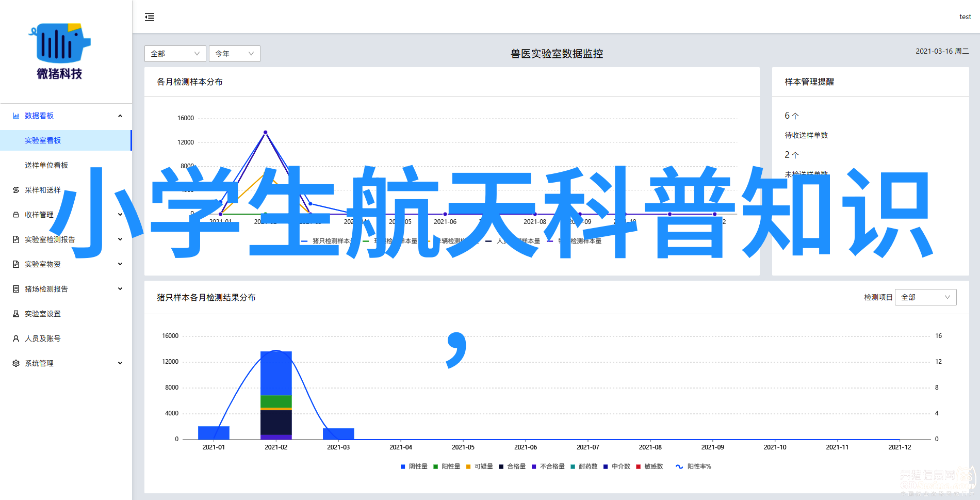Open the 今年 period dropdown
Screen dimensions: 980x500
tap(235, 54)
